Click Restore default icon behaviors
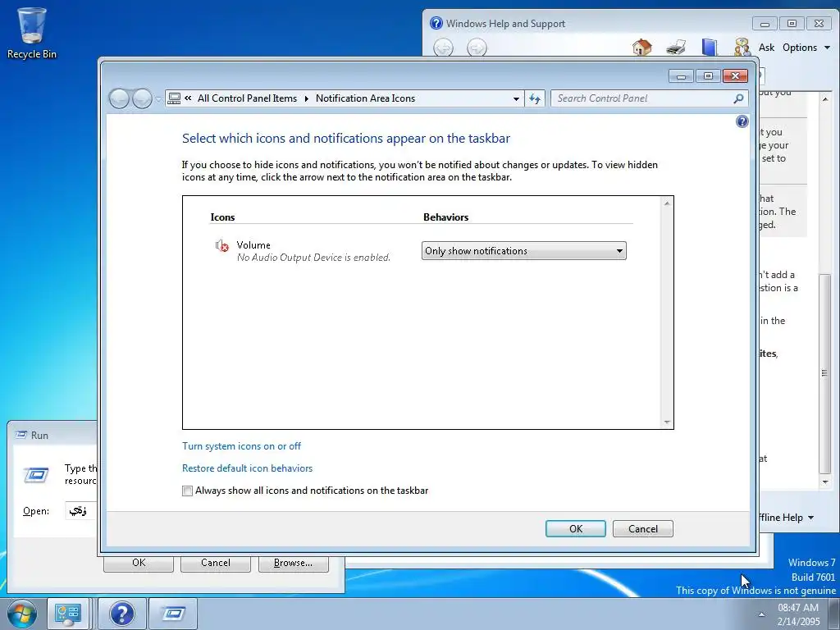840x630 pixels. pos(247,468)
